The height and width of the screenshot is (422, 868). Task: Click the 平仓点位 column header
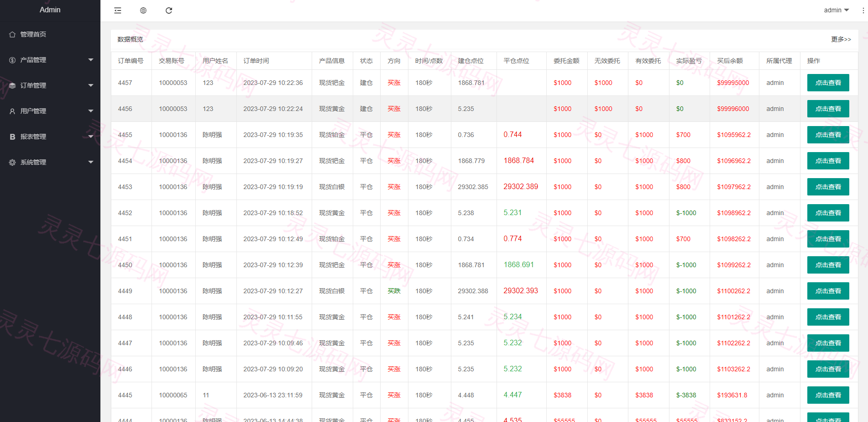(x=516, y=61)
